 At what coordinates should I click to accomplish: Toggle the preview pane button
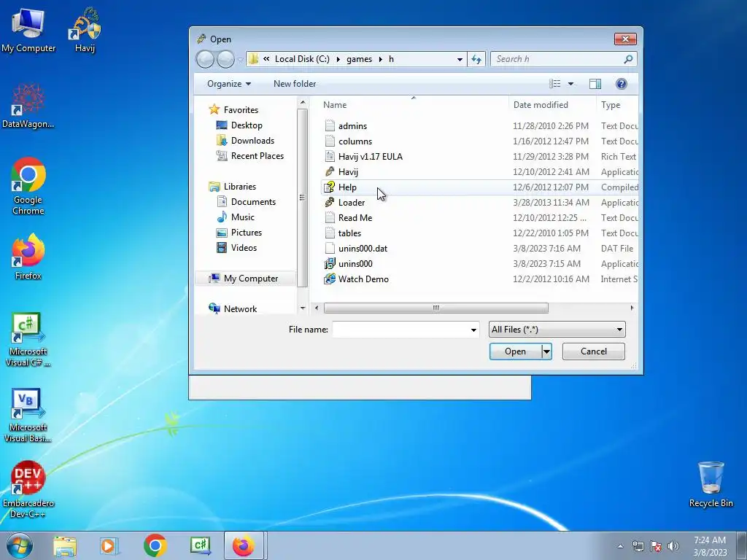pyautogui.click(x=595, y=84)
